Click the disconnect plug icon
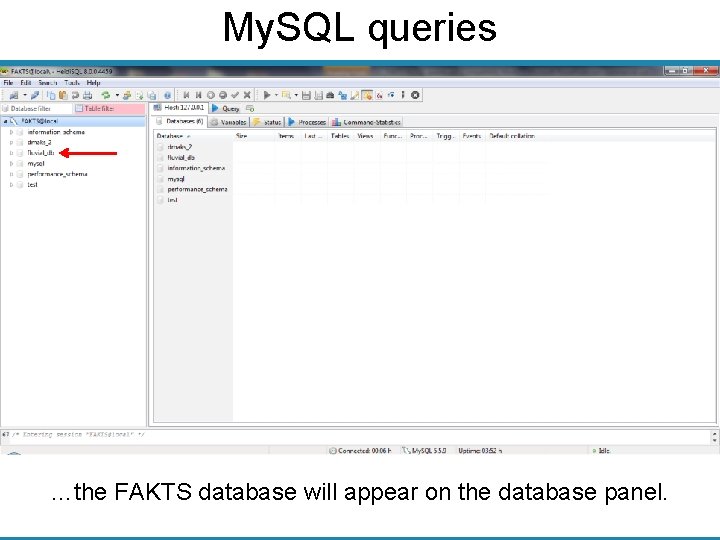 (35, 95)
